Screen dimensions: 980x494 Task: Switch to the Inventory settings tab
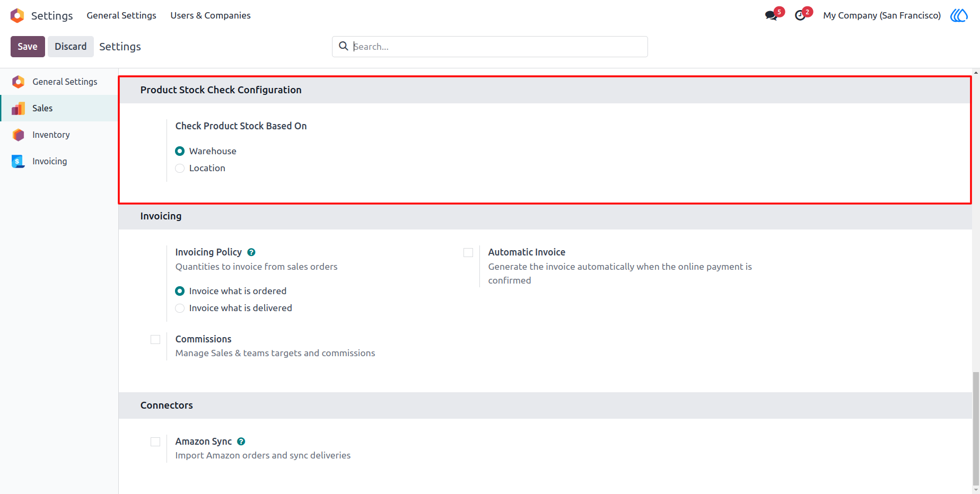point(59,135)
